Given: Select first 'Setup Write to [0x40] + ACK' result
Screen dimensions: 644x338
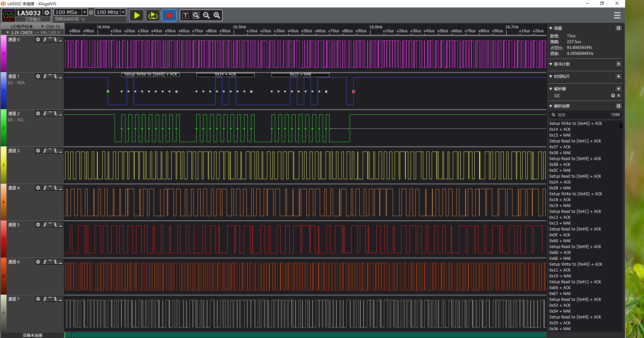Looking at the screenshot, I should point(576,124).
